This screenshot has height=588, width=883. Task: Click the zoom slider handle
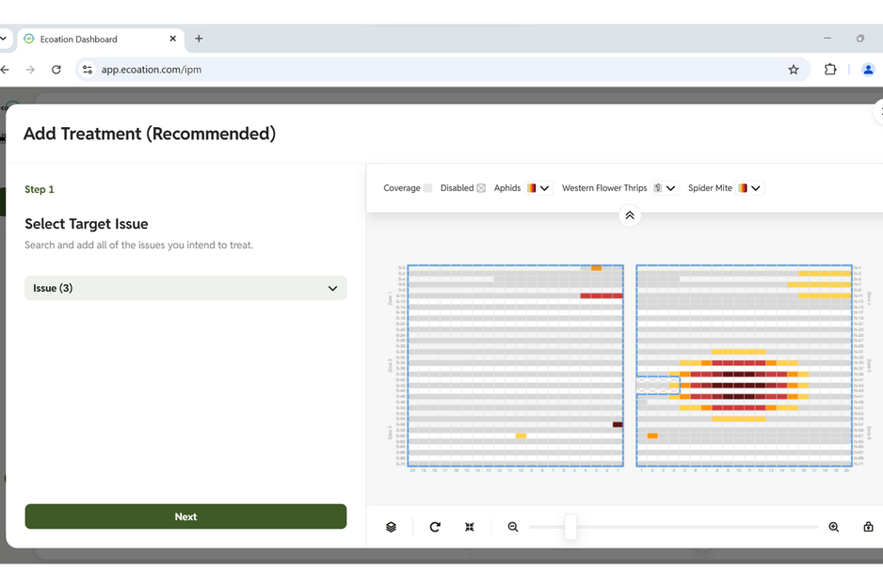pyautogui.click(x=570, y=527)
